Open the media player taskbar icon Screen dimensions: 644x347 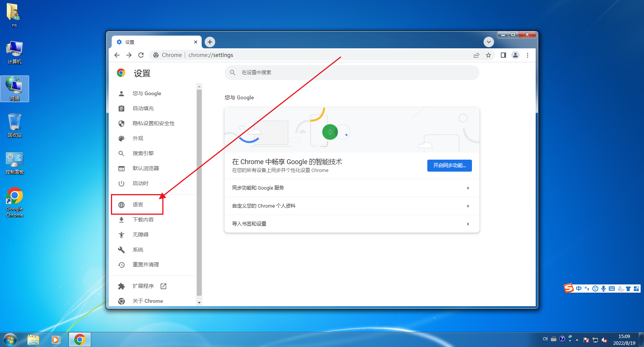pos(56,340)
